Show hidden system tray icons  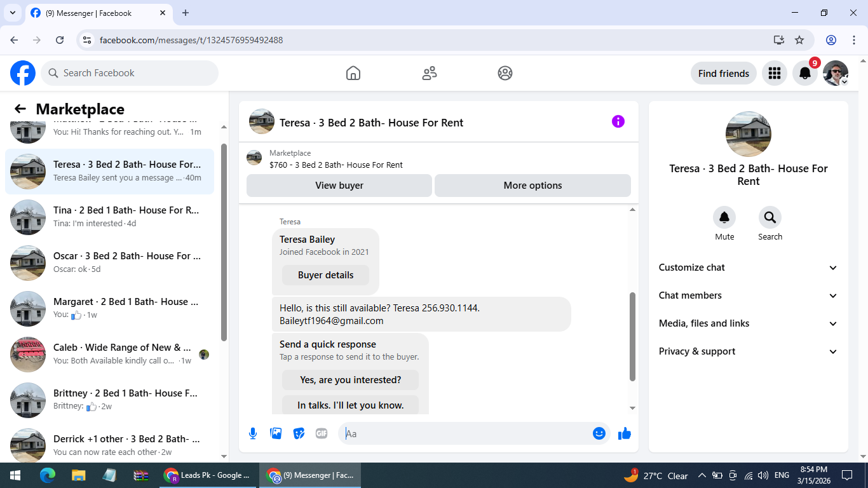pyautogui.click(x=702, y=475)
